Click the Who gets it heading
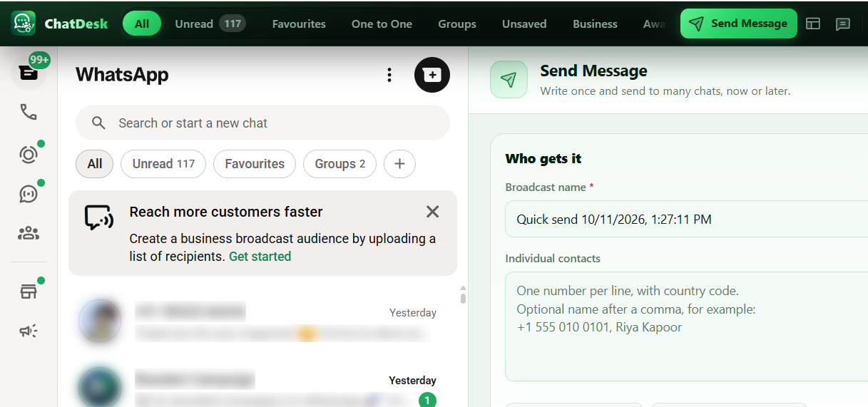This screenshot has width=868, height=407. [543, 159]
